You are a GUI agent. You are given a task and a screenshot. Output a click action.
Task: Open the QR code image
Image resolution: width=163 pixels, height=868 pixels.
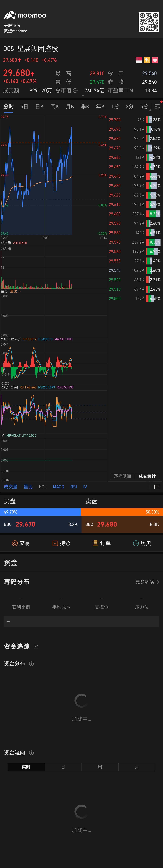(x=149, y=22)
